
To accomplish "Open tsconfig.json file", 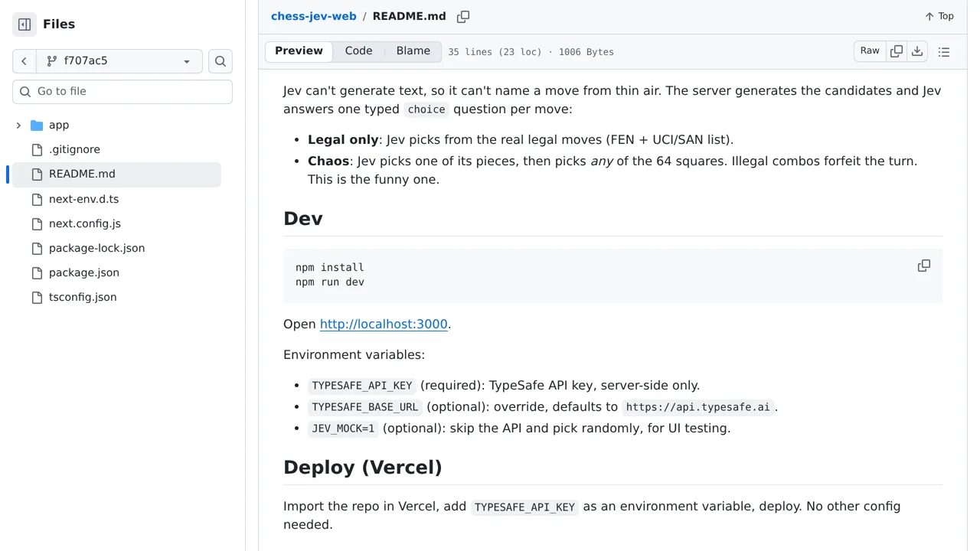I will (x=83, y=297).
